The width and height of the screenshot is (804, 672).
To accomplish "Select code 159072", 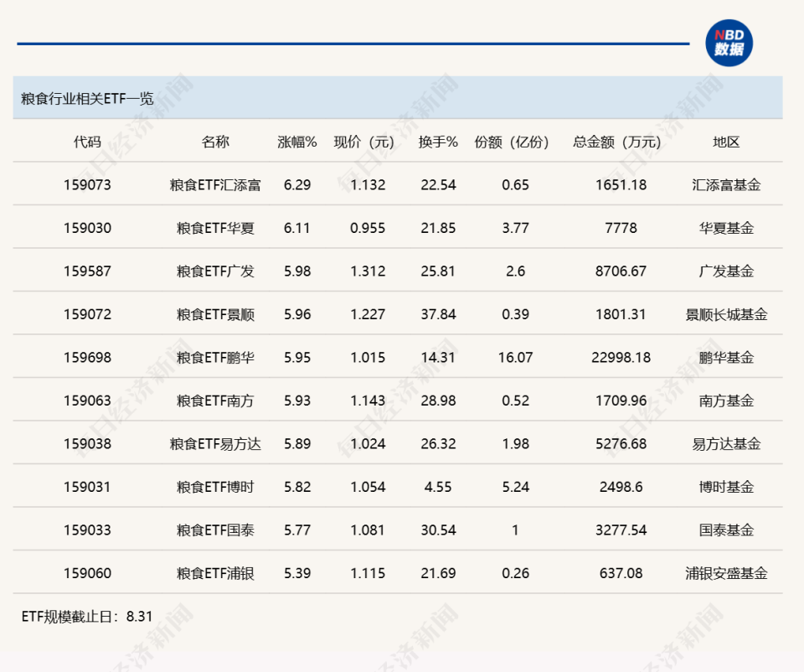I will tap(87, 314).
